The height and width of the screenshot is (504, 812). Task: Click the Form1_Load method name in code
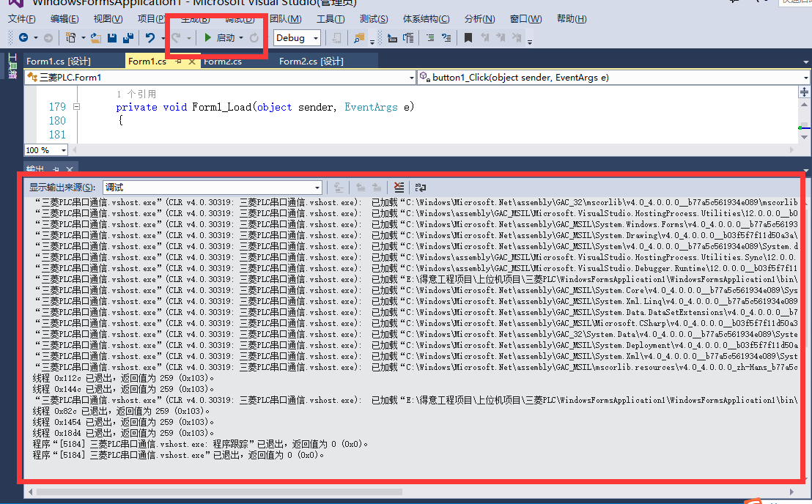tap(221, 107)
